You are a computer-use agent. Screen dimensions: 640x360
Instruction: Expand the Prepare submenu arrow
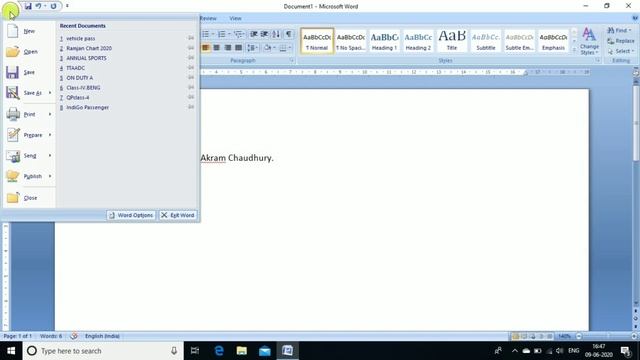pos(50,135)
